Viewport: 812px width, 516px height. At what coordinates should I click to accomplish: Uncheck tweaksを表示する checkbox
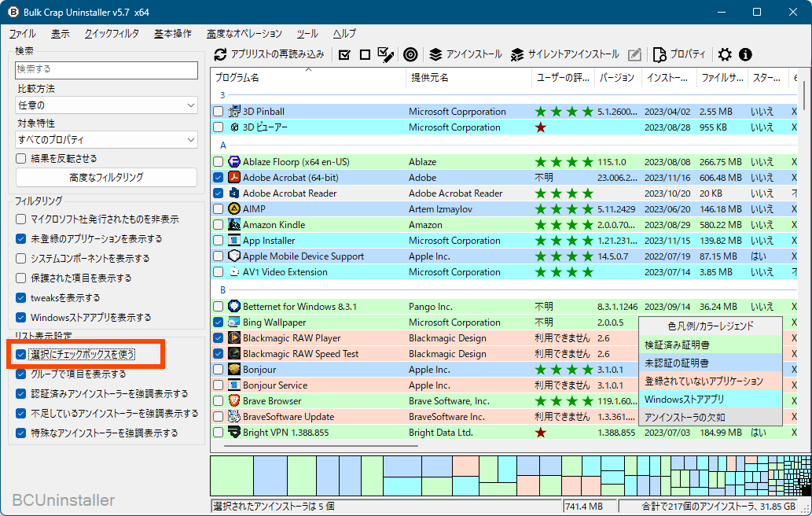point(20,297)
